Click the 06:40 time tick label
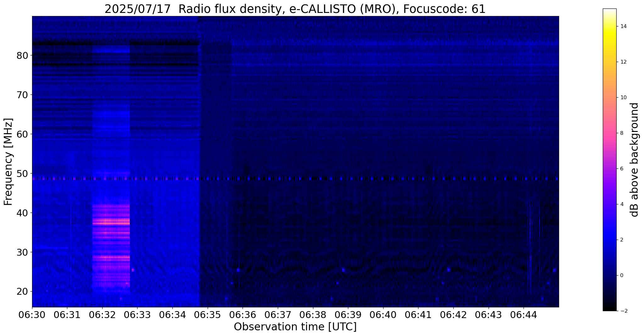This screenshot has width=644, height=336. [x=383, y=314]
